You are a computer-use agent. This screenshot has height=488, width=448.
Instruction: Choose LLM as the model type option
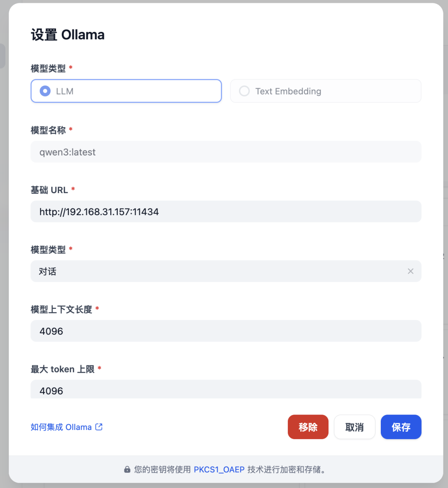126,91
